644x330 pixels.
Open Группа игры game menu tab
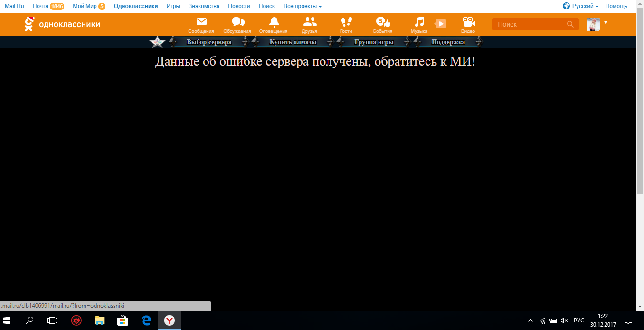(374, 42)
